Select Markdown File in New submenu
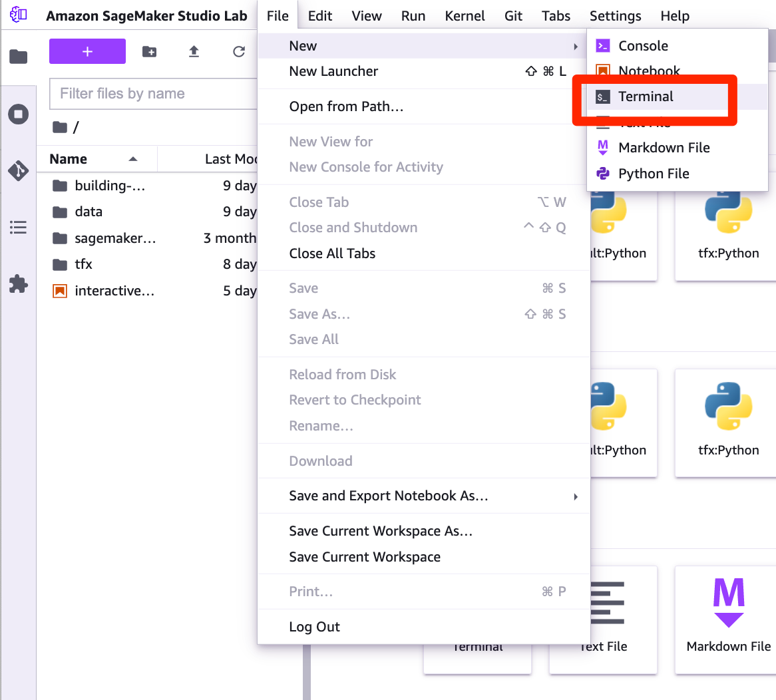This screenshot has width=776, height=700. (677, 148)
